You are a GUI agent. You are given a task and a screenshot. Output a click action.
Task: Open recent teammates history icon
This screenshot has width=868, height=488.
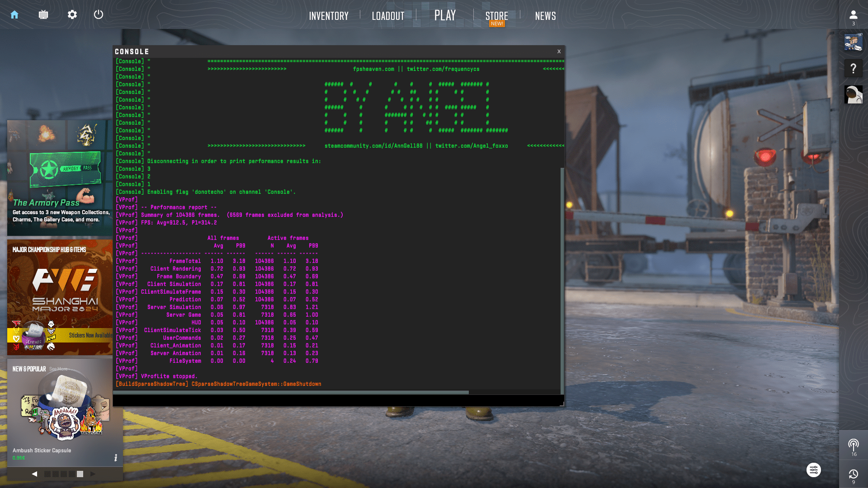[x=853, y=474]
